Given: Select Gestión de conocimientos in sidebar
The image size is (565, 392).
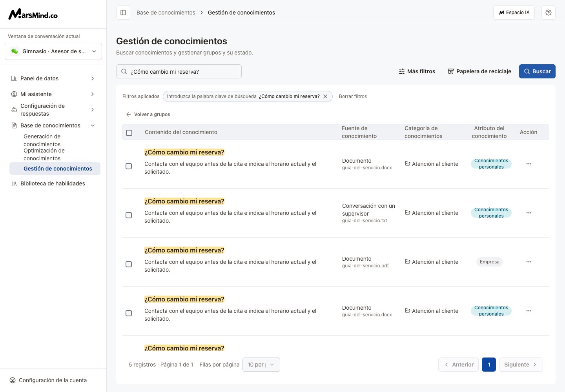Looking at the screenshot, I should click(x=55, y=169).
